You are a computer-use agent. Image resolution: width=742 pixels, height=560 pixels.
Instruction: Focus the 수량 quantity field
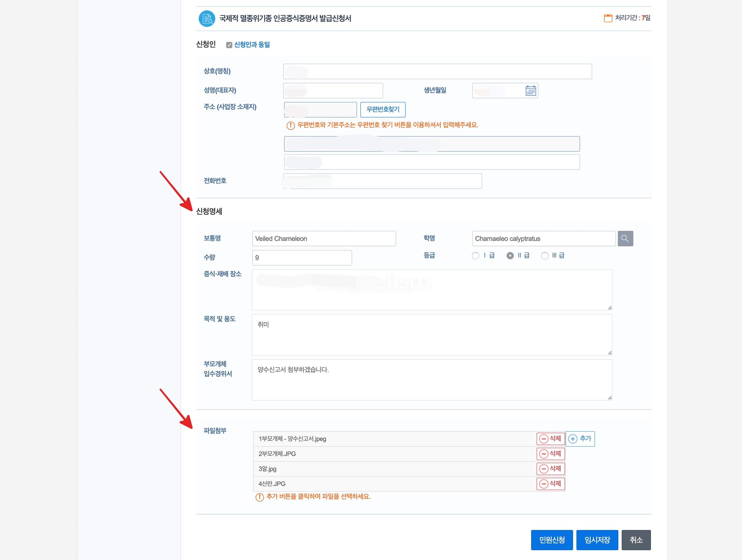click(302, 258)
